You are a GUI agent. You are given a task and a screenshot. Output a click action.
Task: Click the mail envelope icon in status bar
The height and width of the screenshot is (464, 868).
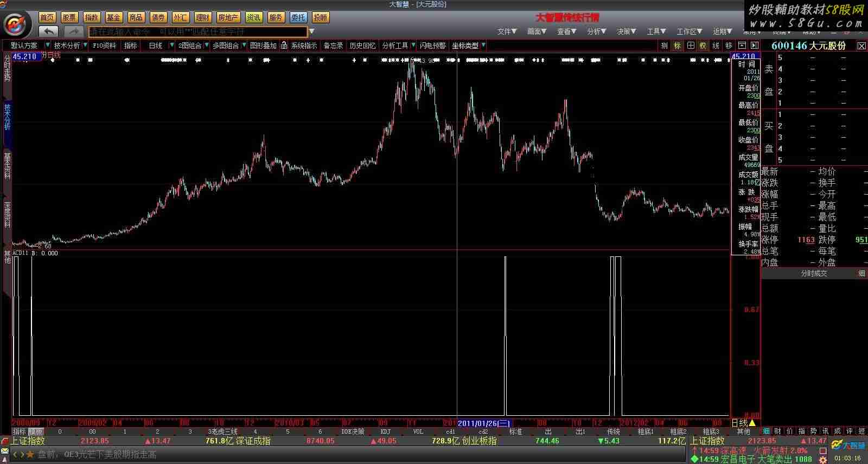tap(5, 452)
